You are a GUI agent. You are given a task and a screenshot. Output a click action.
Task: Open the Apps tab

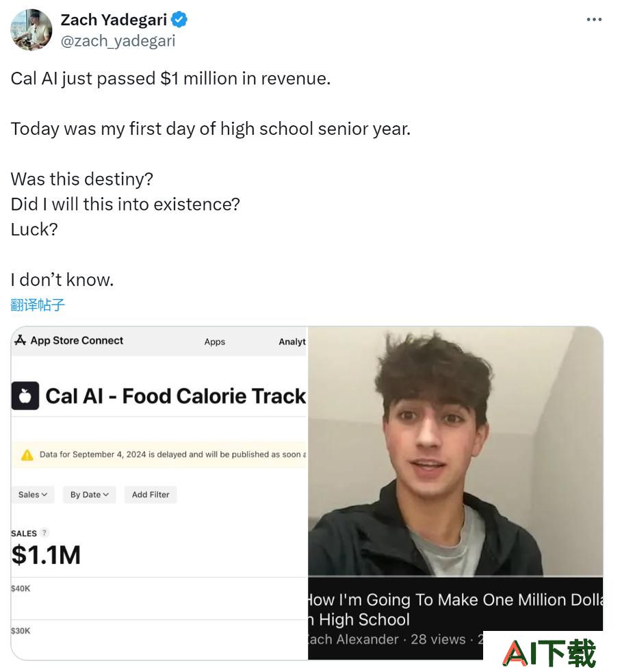(x=215, y=341)
